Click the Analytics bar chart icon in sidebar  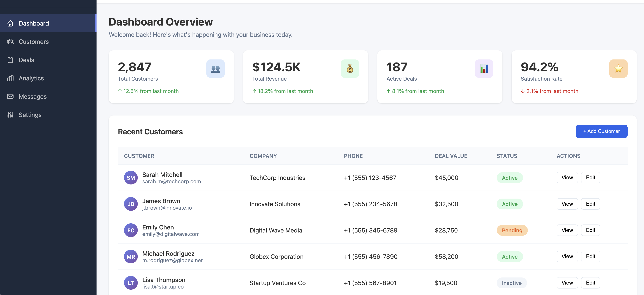(10, 78)
